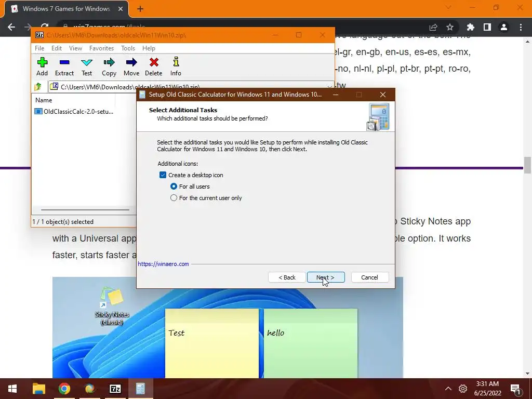
Task: Click the Extract icon in 7-Zip
Action: (x=64, y=66)
